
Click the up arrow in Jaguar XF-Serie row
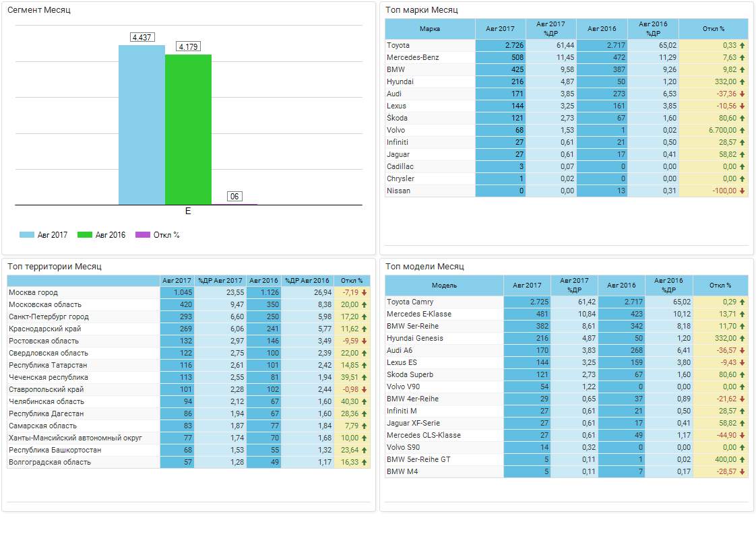742,423
